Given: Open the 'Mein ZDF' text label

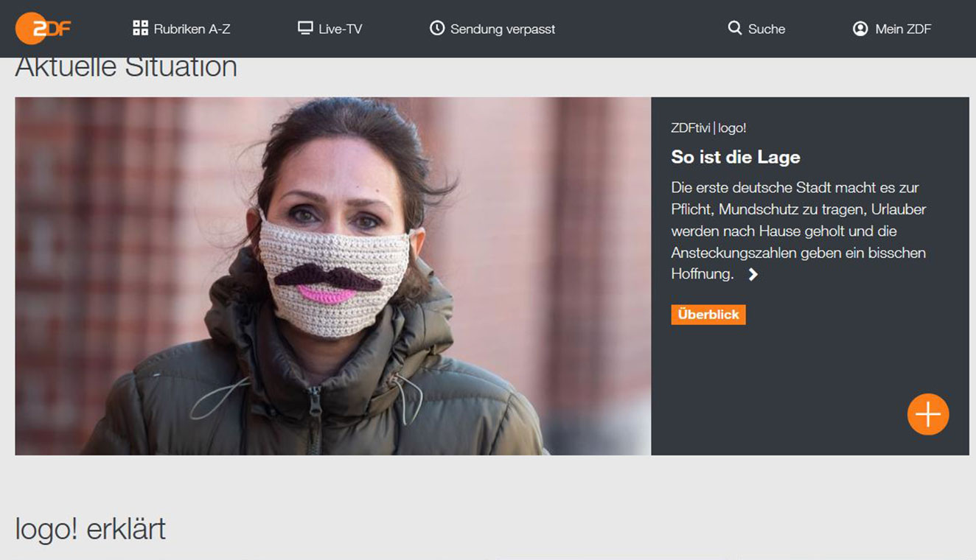Looking at the screenshot, I should pos(903,29).
